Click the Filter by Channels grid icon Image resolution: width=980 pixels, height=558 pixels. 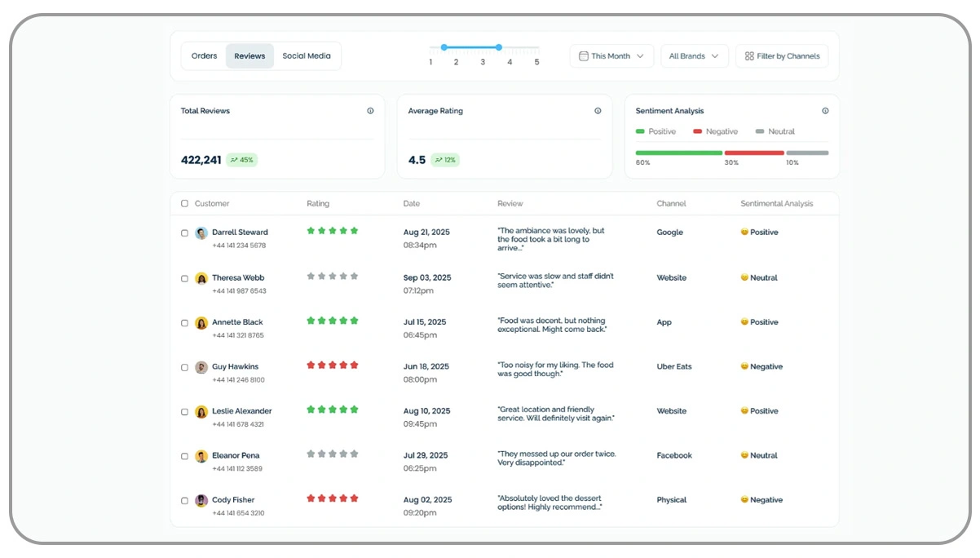point(748,55)
